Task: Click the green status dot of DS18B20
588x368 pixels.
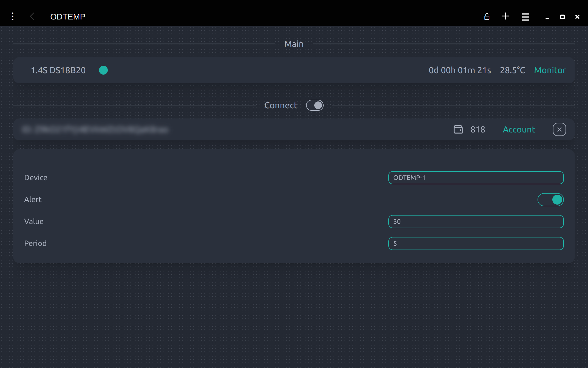Action: 103,70
